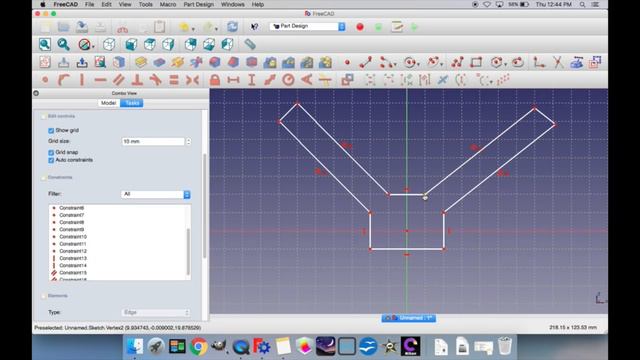Select Constraint10 in the list
Viewport: 640px width, 360px height.
click(x=73, y=237)
